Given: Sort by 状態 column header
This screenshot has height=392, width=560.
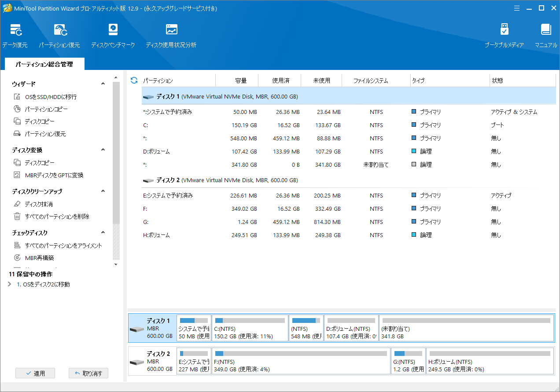Looking at the screenshot, I should 523,81.
